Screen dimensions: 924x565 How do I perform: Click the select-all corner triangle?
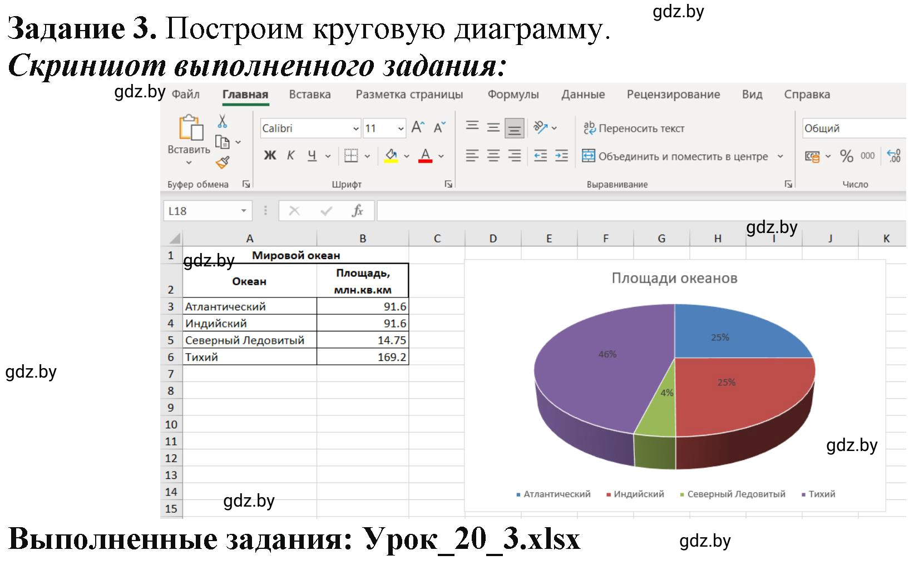pos(175,239)
